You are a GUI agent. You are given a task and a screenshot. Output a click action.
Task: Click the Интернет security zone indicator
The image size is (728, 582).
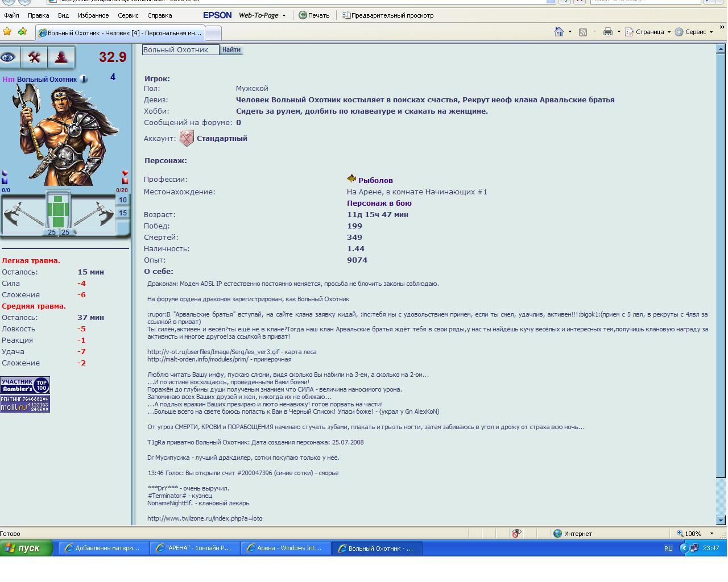tap(573, 533)
